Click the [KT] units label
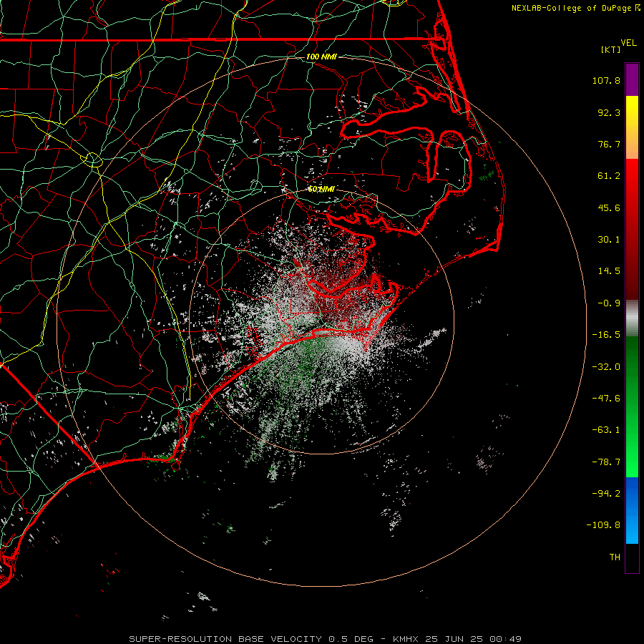644x644 pixels. pos(611,49)
